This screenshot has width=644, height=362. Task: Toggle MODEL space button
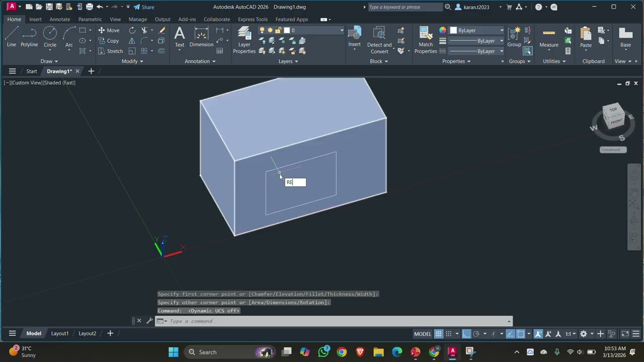[423, 334]
